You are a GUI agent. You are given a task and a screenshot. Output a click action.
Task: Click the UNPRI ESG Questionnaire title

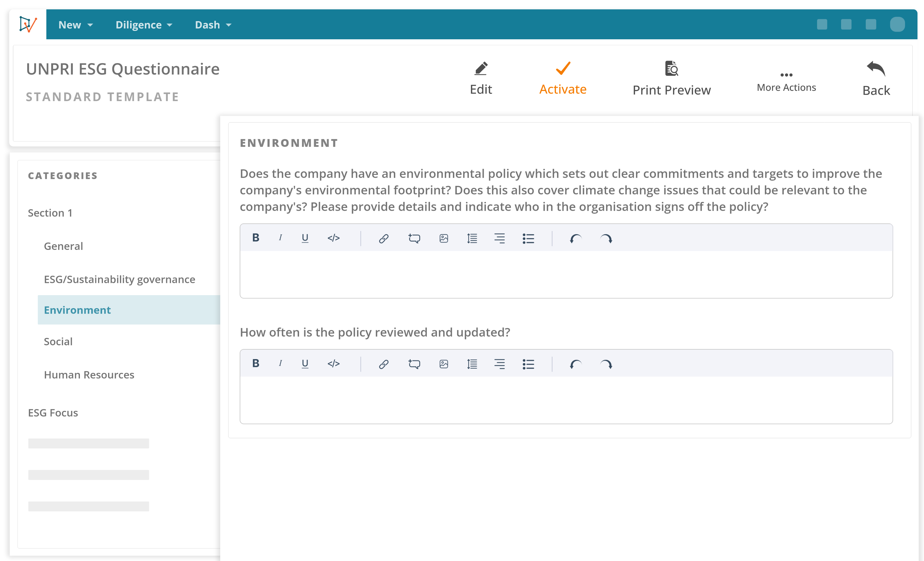tap(123, 69)
